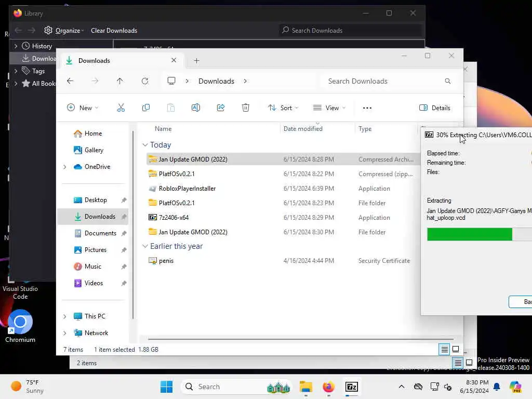Viewport: 532px width, 399px height.
Task: Switch Explorer to details list view icon
Action: [x=444, y=349]
